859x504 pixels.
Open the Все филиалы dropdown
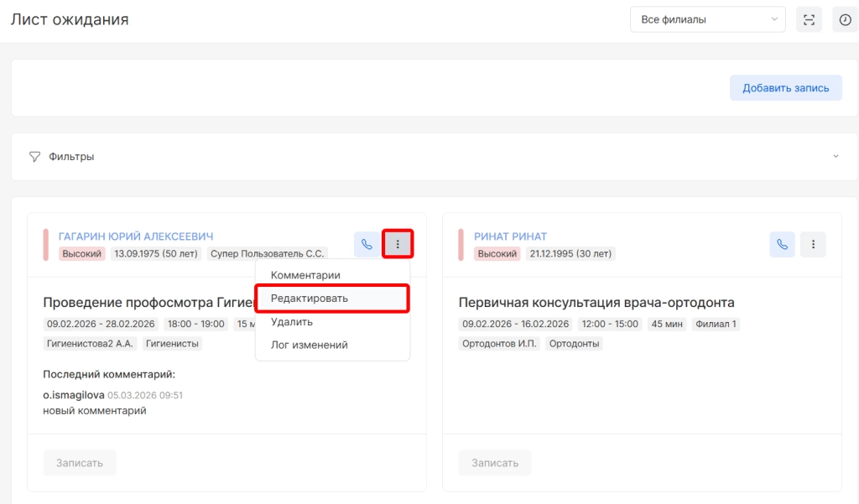(x=707, y=19)
